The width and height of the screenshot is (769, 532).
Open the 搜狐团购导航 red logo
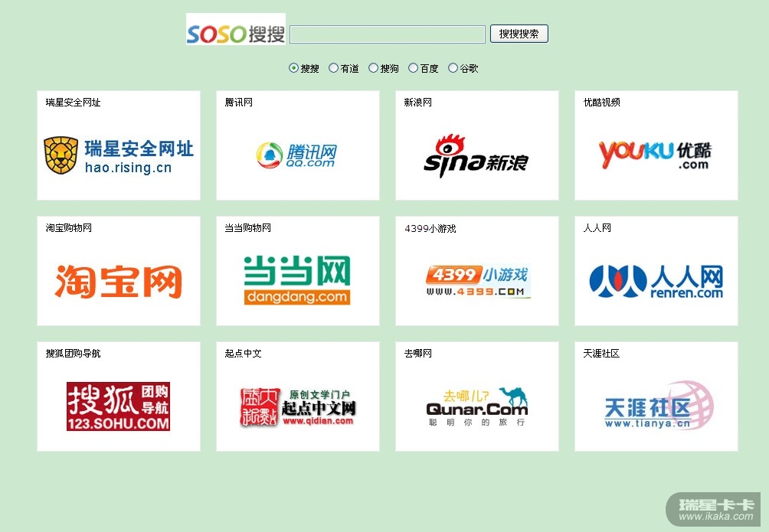118,406
